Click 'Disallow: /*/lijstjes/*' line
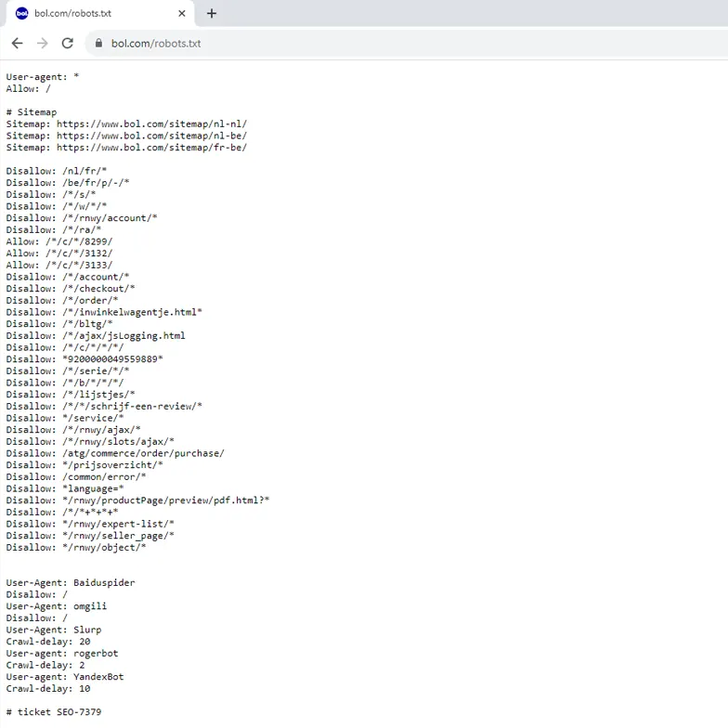The width and height of the screenshot is (728, 728). 71,394
